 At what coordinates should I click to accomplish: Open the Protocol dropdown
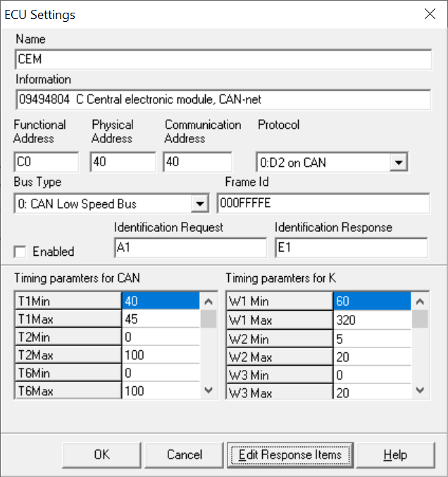(399, 163)
